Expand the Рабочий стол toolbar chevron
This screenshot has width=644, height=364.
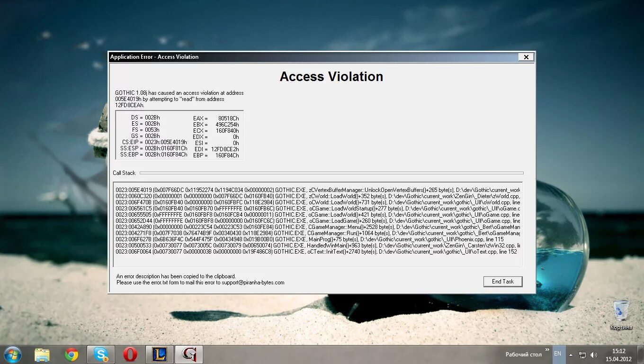(547, 351)
